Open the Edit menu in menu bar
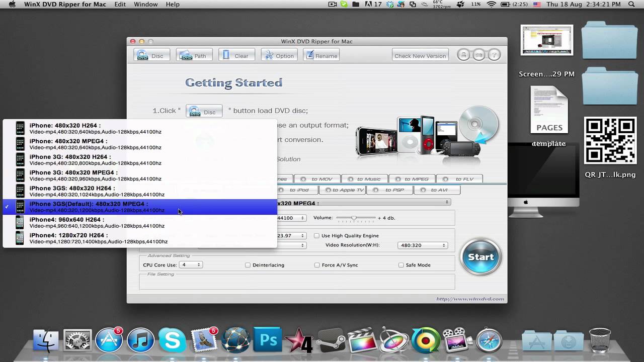This screenshot has height=362, width=644. 120,5
